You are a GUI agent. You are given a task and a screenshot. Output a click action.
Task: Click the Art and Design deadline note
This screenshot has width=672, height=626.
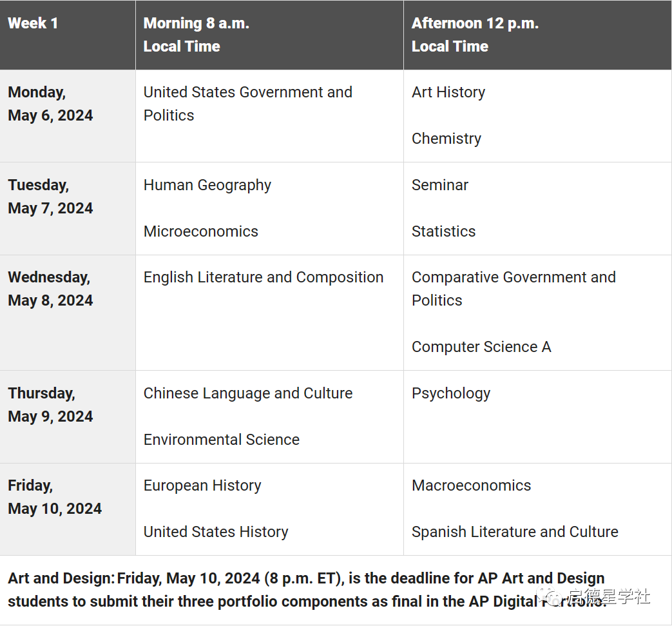click(306, 589)
